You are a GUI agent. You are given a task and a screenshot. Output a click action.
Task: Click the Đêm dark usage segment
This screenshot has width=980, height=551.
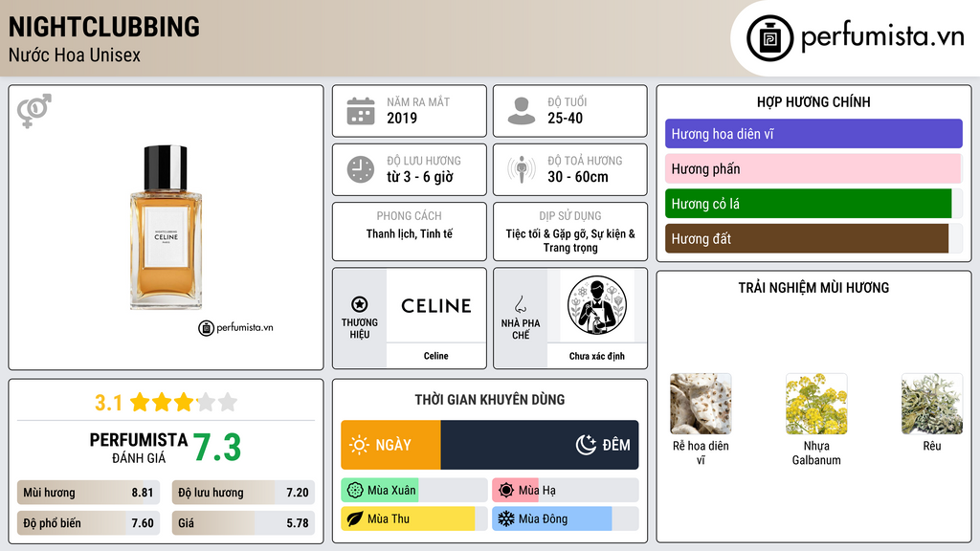click(540, 445)
